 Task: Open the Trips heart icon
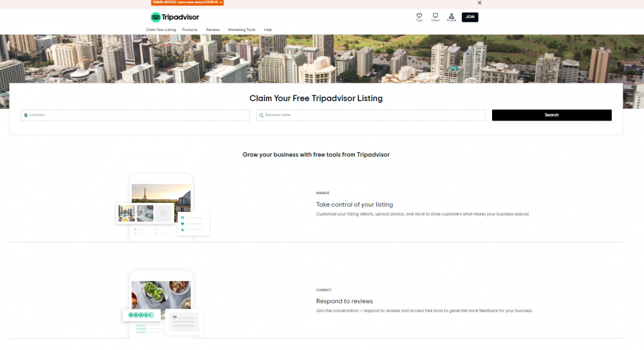tap(419, 17)
